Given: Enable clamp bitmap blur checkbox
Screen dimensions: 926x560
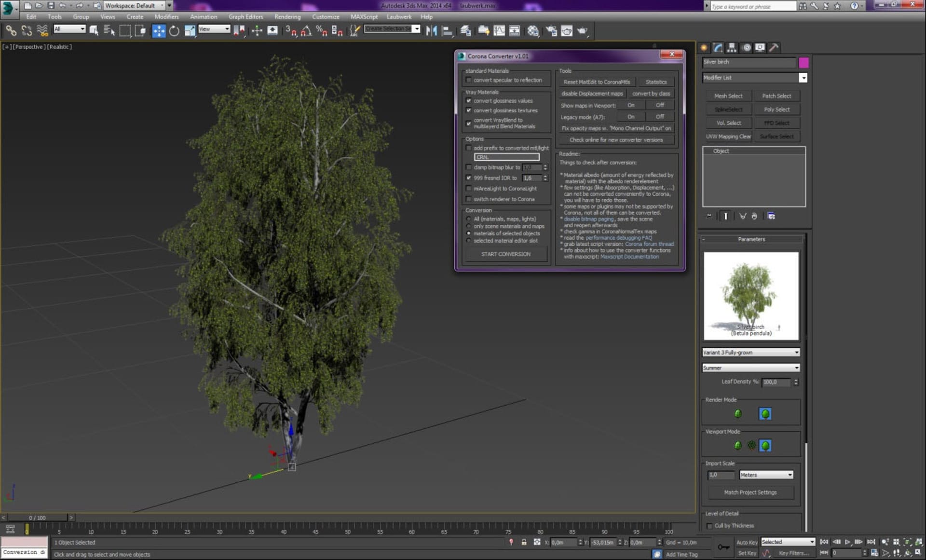Looking at the screenshot, I should pos(468,167).
